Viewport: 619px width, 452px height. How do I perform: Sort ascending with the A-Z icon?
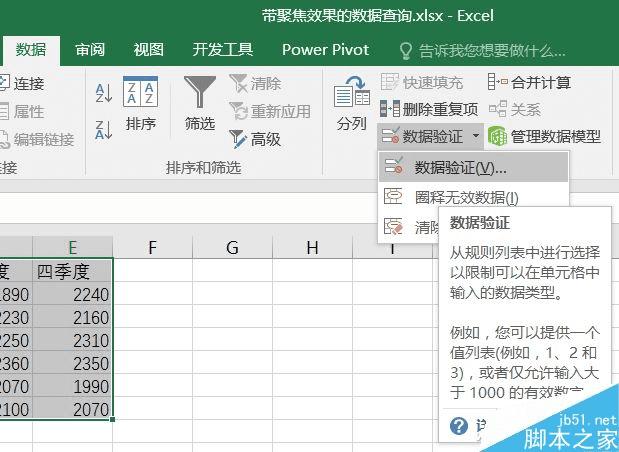click(x=104, y=94)
